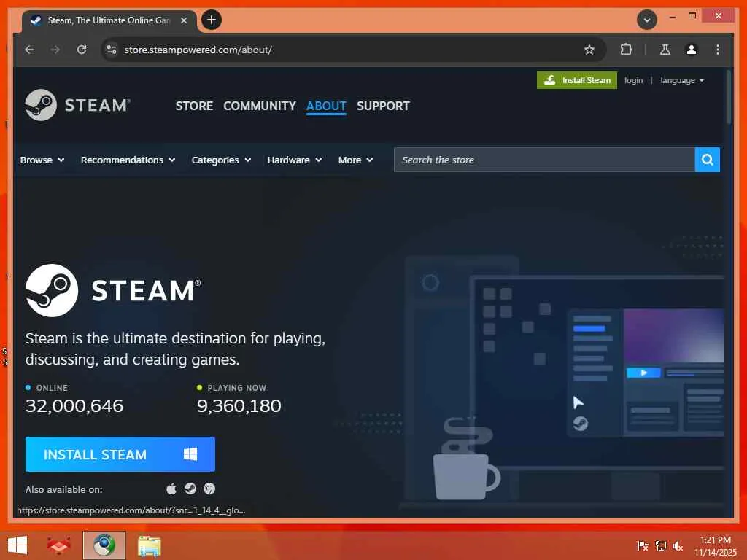Click the blue INSTALL STEAM button
This screenshot has height=560, width=747.
click(120, 454)
